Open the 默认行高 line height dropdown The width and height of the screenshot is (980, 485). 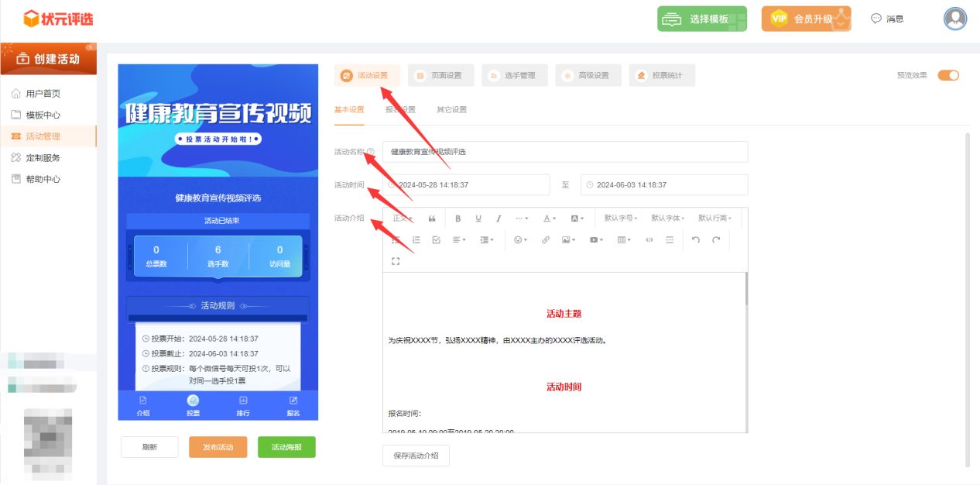(714, 218)
